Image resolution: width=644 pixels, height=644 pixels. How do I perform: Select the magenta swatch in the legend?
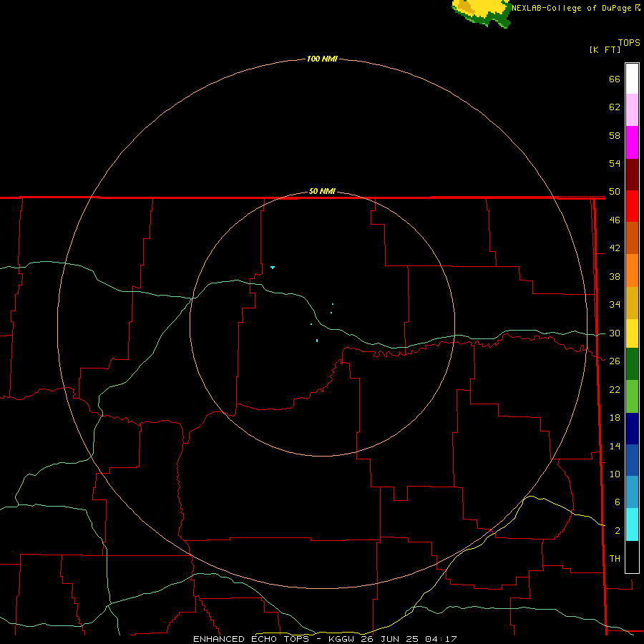point(632,142)
